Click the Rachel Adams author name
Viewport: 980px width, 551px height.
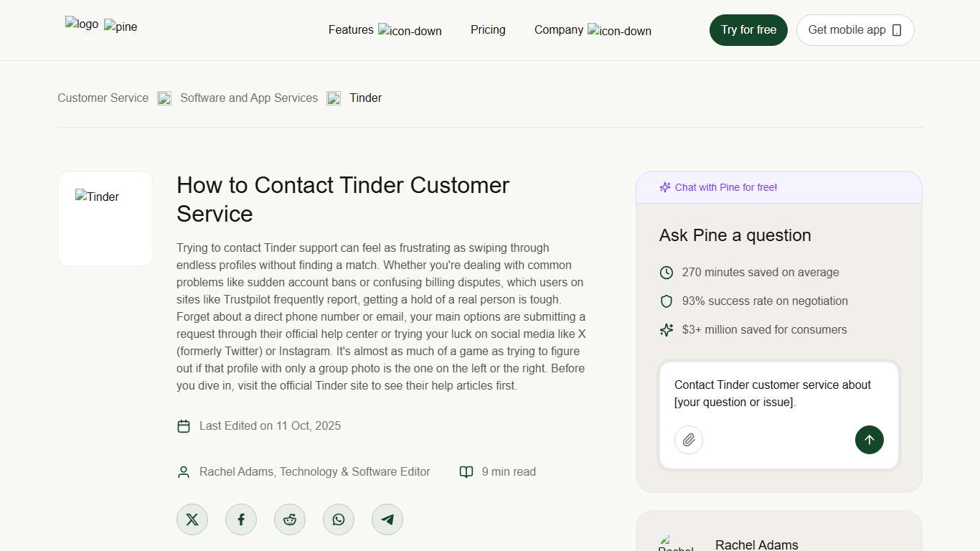point(757,544)
